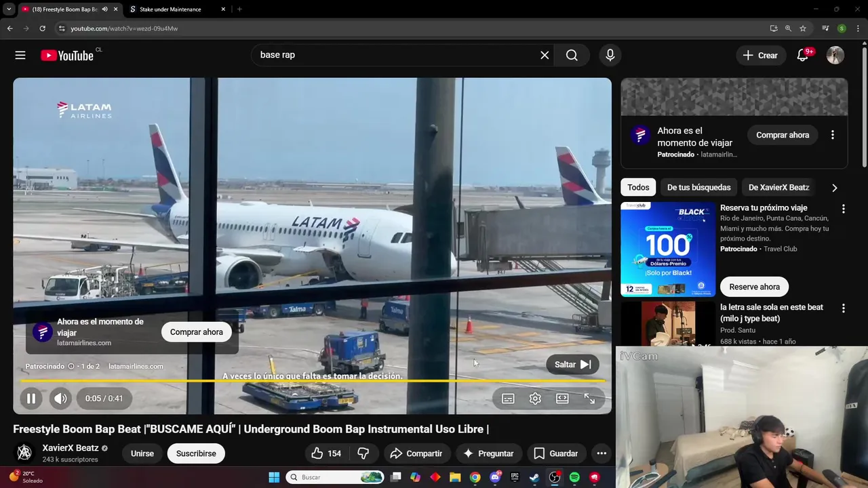Click the Crear button

click(x=761, y=56)
